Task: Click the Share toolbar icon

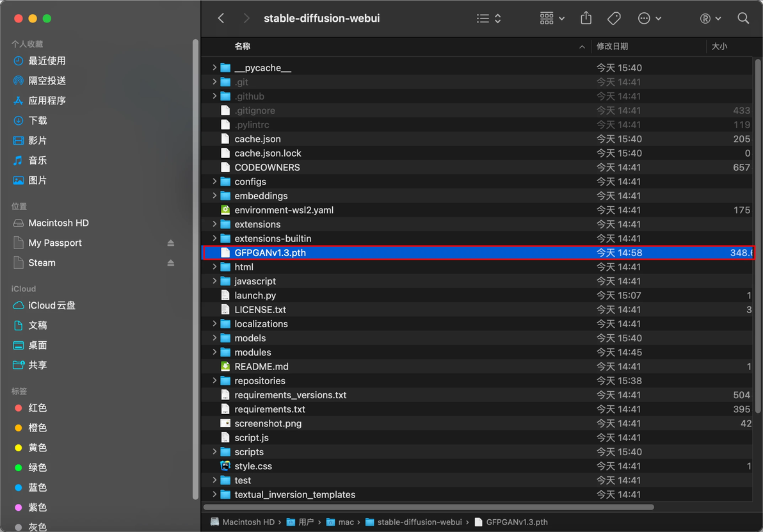Action: tap(586, 19)
